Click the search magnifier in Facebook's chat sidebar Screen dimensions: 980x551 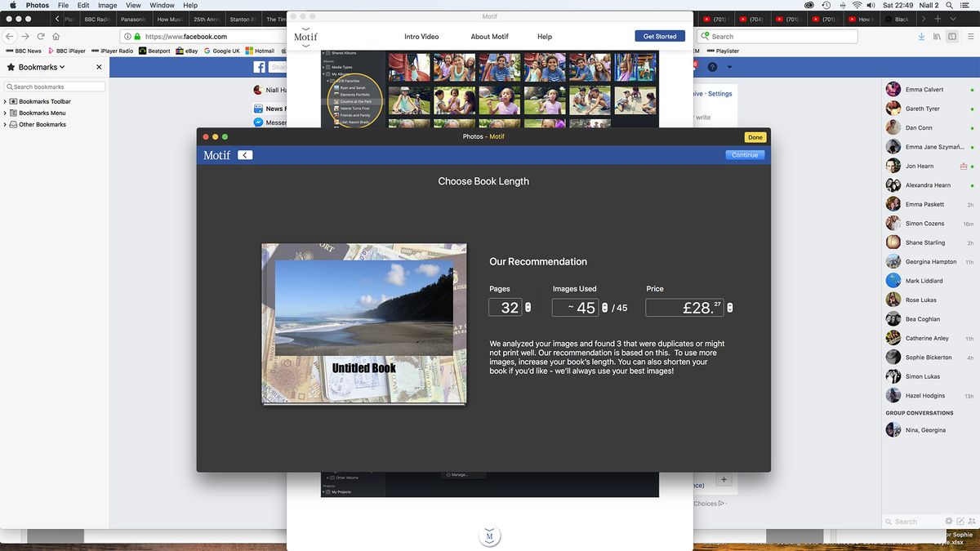(x=889, y=522)
